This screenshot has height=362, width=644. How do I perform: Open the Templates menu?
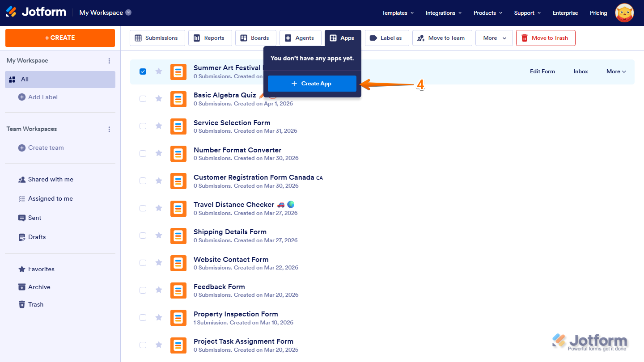point(397,13)
